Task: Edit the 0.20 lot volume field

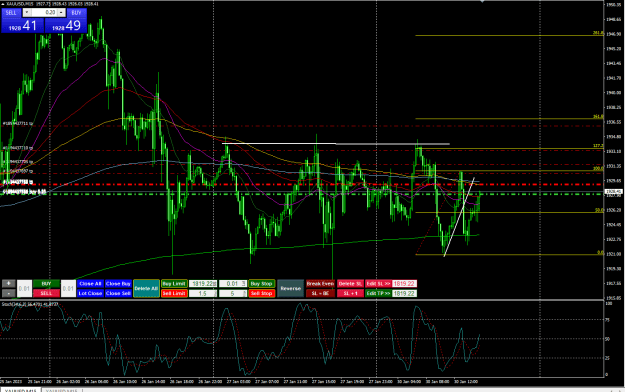Action: coord(44,13)
